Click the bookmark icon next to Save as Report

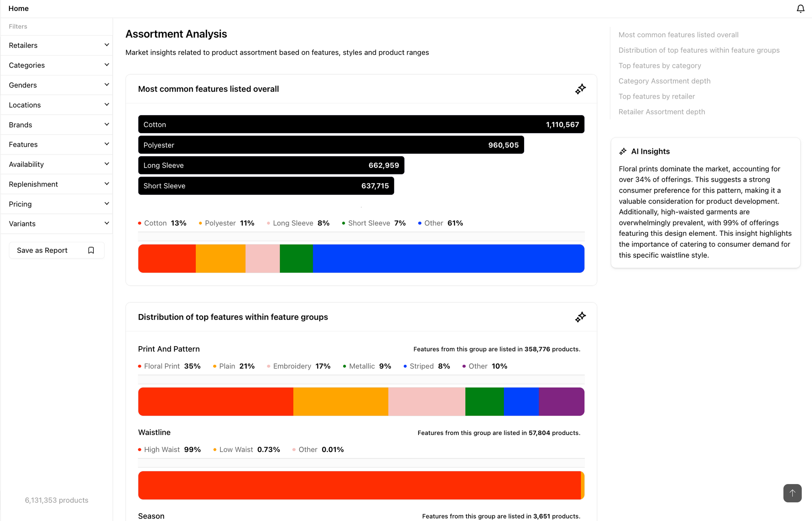[x=92, y=250]
